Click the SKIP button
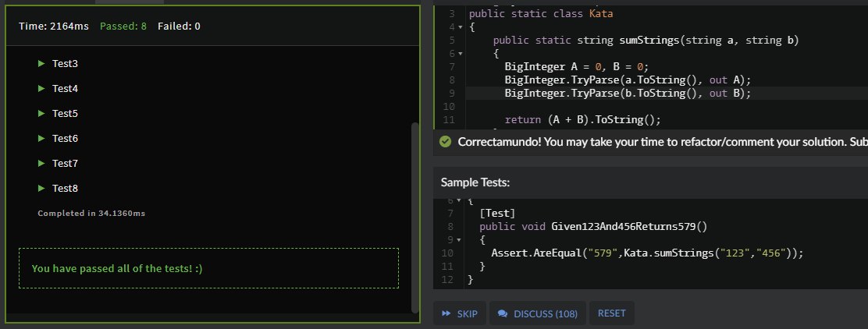Viewport: 868px width, 329px height. pyautogui.click(x=460, y=313)
